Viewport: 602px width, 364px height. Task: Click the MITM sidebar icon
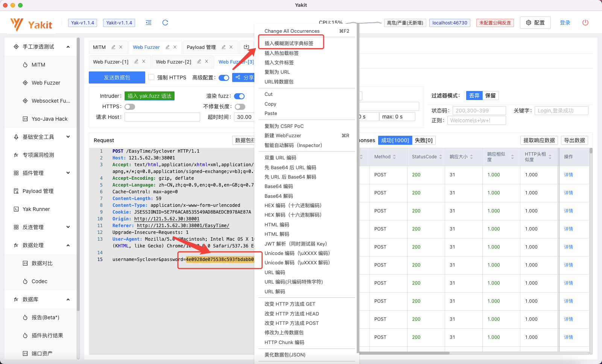(x=25, y=65)
